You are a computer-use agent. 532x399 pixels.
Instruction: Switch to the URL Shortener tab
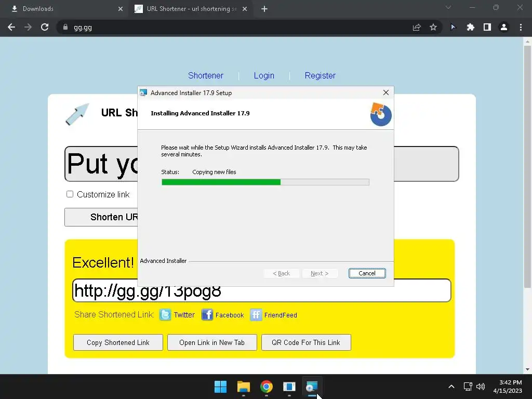(x=190, y=9)
